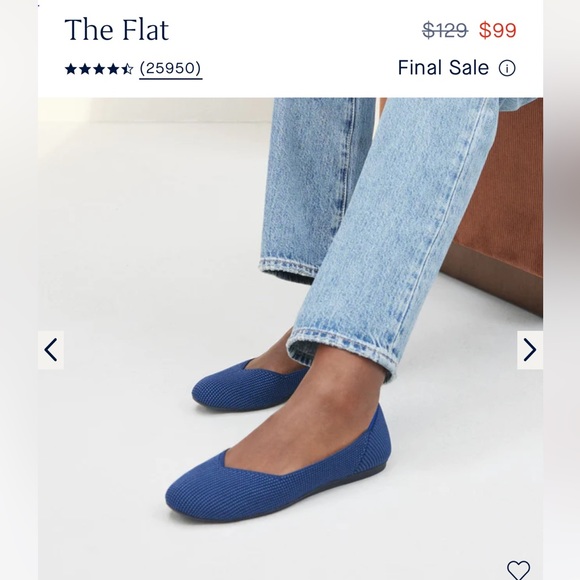The height and width of the screenshot is (580, 580).
Task: Click the ribbed heel of the front shoe
Action: 374,451
